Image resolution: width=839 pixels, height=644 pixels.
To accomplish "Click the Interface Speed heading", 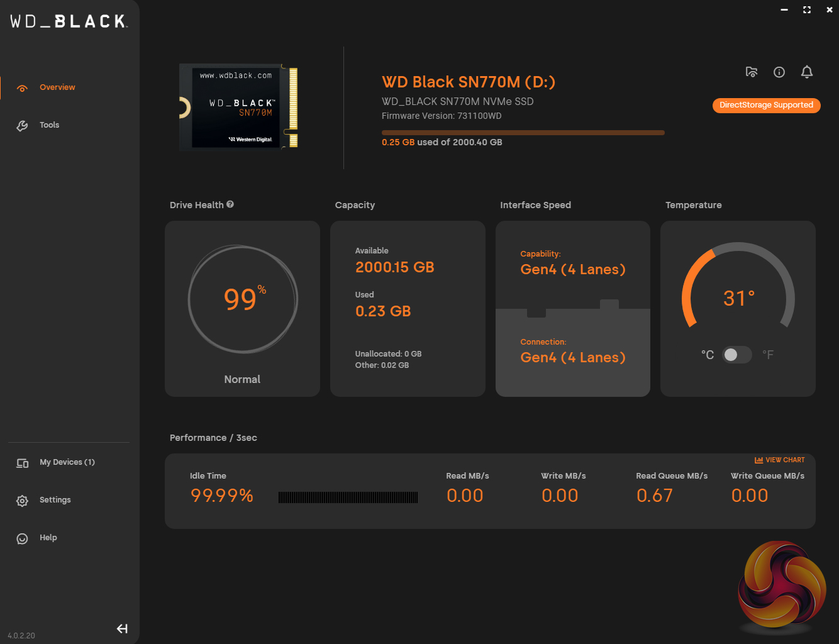I will (535, 205).
